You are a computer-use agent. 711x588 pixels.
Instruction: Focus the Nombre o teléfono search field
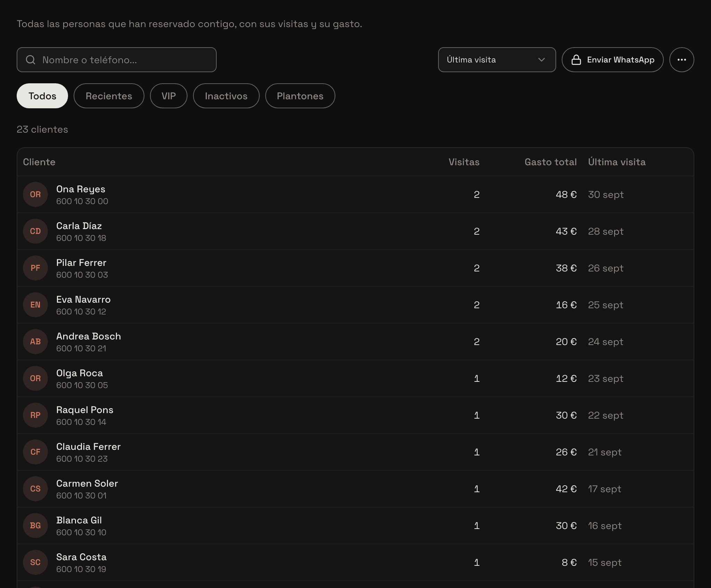117,60
